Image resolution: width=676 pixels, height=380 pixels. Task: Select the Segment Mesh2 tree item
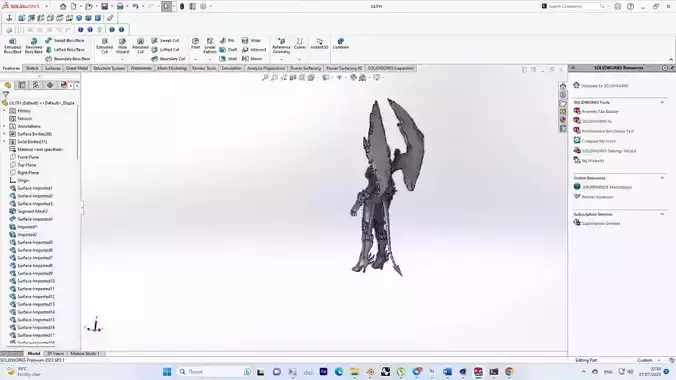[x=32, y=211]
